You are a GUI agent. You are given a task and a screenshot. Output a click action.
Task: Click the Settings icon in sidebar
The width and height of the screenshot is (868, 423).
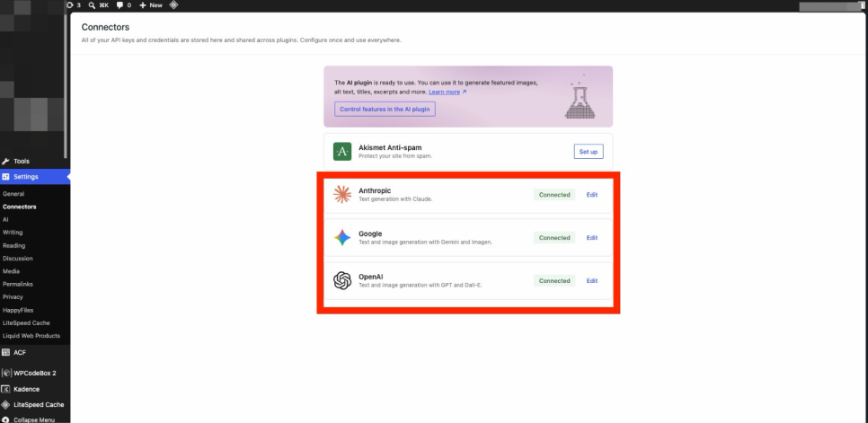click(5, 177)
